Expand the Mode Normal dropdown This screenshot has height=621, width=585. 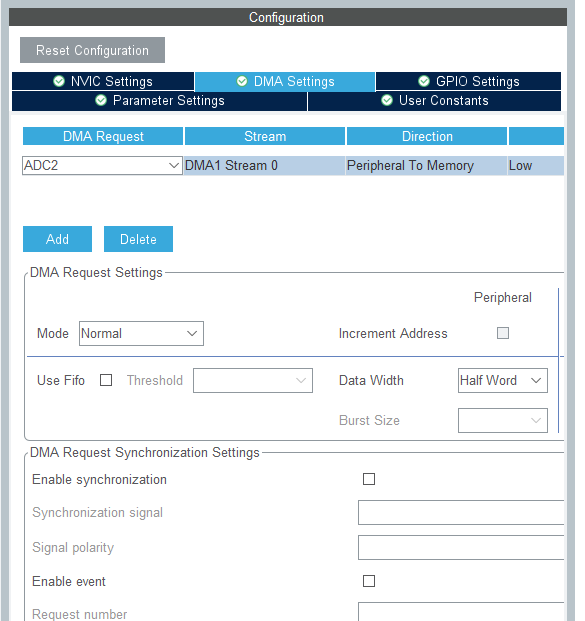141,333
